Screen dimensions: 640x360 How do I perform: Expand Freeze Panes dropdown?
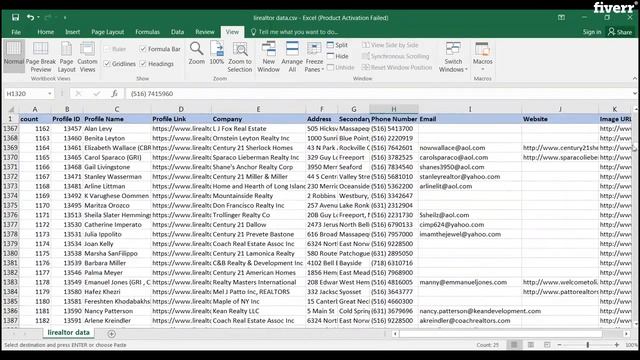point(314,65)
